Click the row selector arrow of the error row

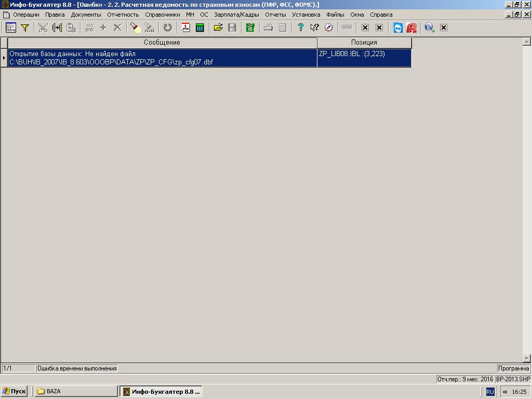pos(4,58)
